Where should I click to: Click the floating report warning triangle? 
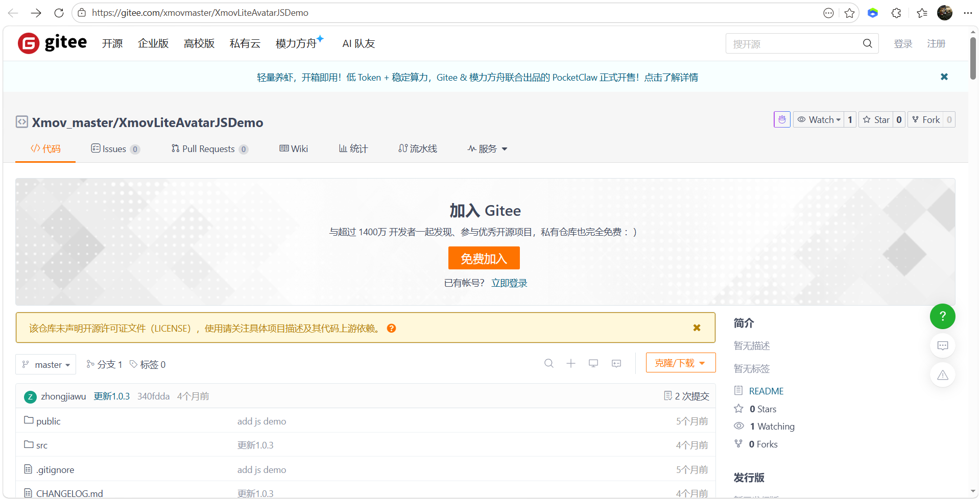pos(943,375)
